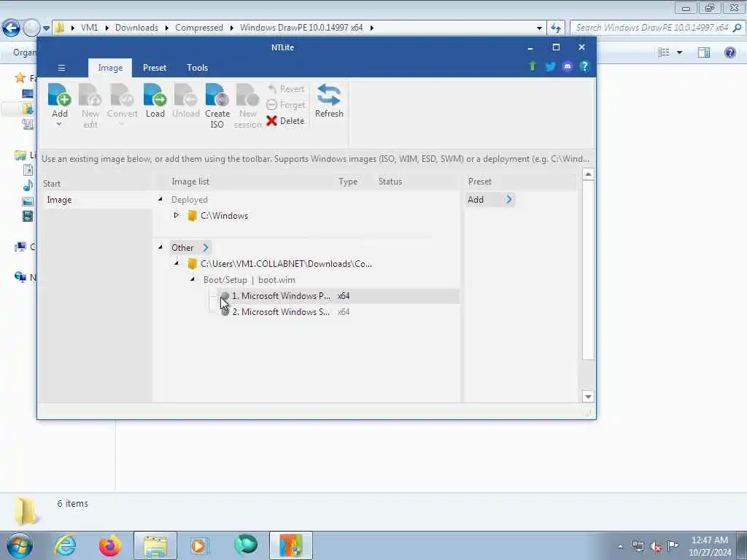The image size is (747, 560).
Task: Click Explorer's search Windows DrawPE field
Action: click(x=657, y=28)
